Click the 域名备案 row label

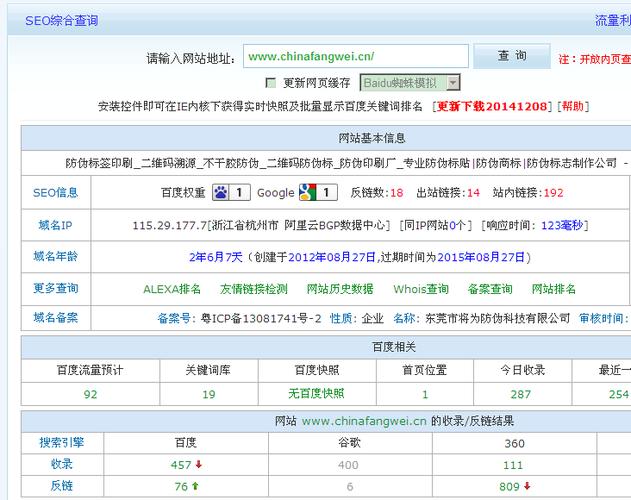(x=56, y=318)
